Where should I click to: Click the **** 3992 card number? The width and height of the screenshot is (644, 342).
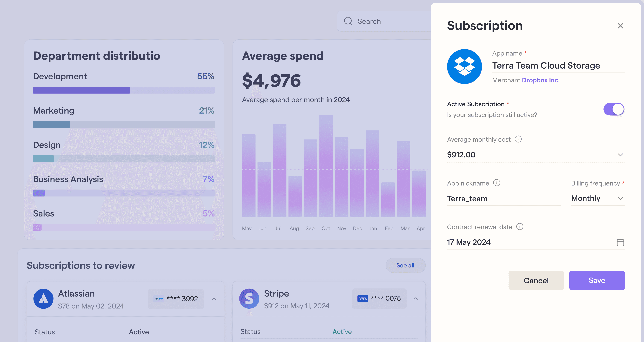[182, 299]
